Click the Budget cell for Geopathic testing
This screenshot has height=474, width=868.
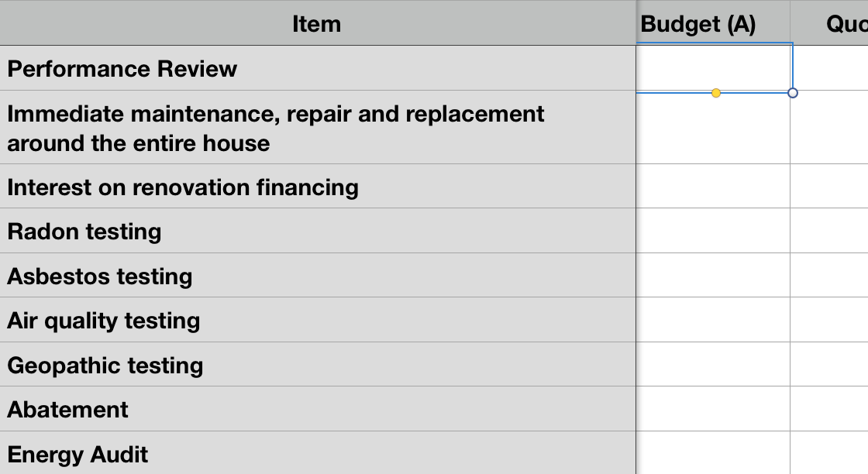pyautogui.click(x=713, y=365)
